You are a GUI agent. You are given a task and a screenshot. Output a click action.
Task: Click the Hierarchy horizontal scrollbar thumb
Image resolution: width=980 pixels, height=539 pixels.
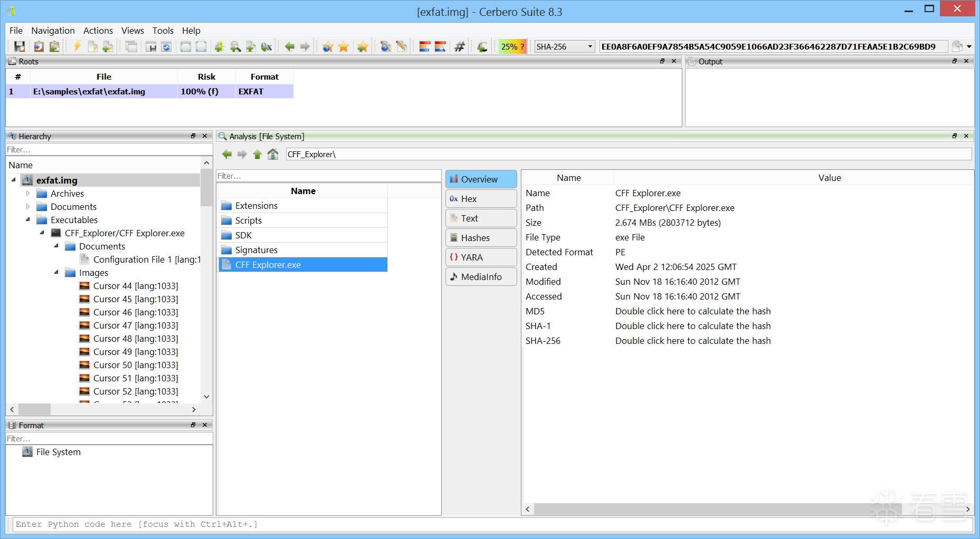point(34,409)
